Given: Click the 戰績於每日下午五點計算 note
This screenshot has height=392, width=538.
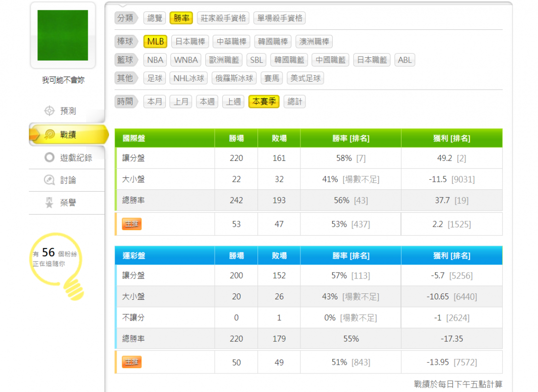Looking at the screenshot, I should click(458, 384).
